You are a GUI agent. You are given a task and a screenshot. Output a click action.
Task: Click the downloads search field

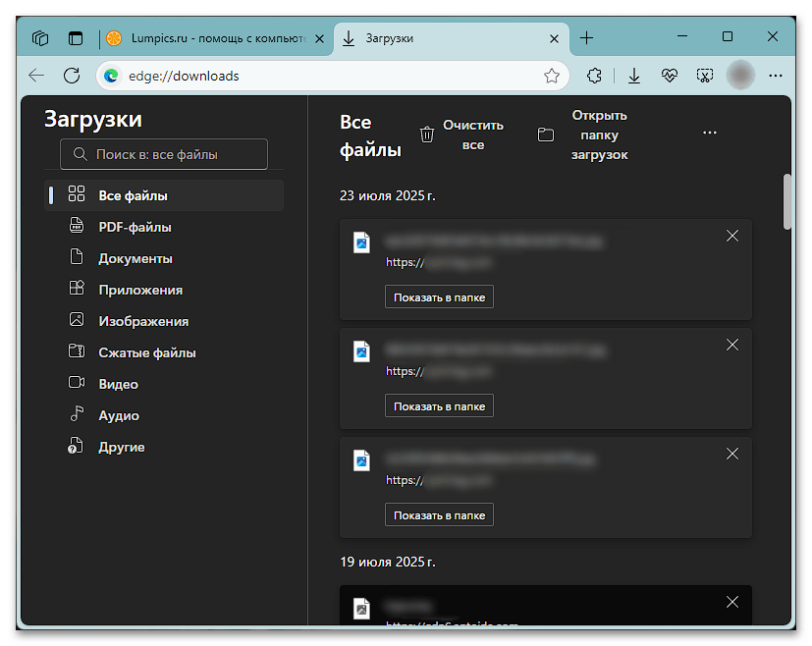coord(164,154)
